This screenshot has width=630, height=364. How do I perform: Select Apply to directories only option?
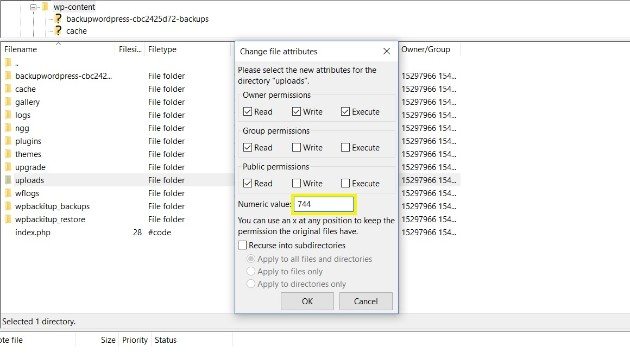[x=251, y=284]
